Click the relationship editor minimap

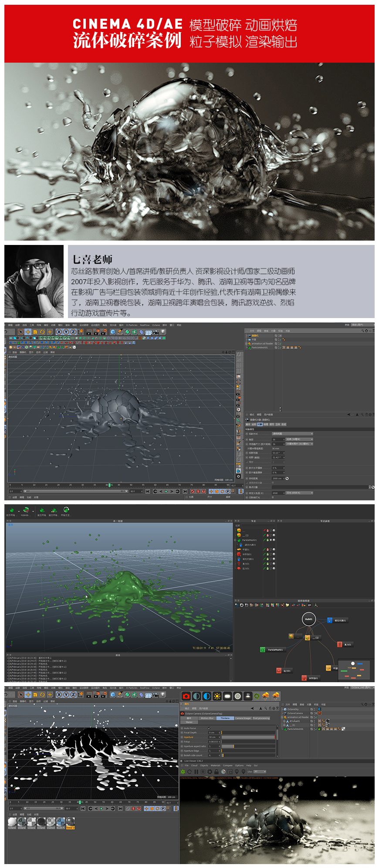(x=354, y=670)
